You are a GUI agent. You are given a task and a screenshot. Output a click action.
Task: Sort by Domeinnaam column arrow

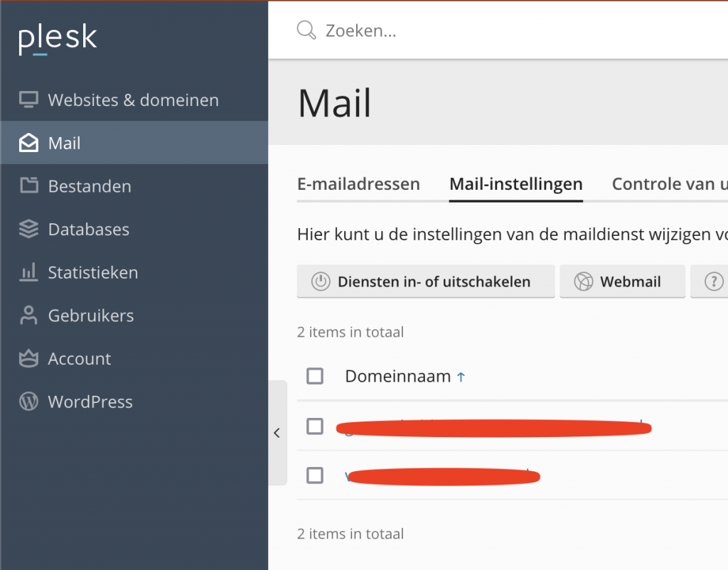461,377
